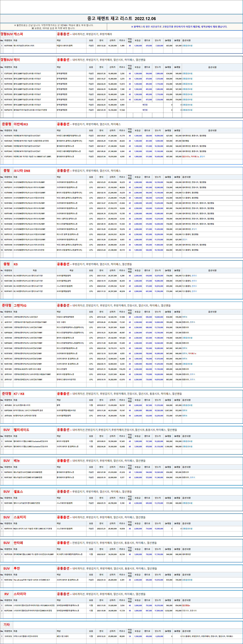The height and width of the screenshot is (644, 243).
Task: Click year '2020.03.04' in K5 table
Action: pos(101,286)
